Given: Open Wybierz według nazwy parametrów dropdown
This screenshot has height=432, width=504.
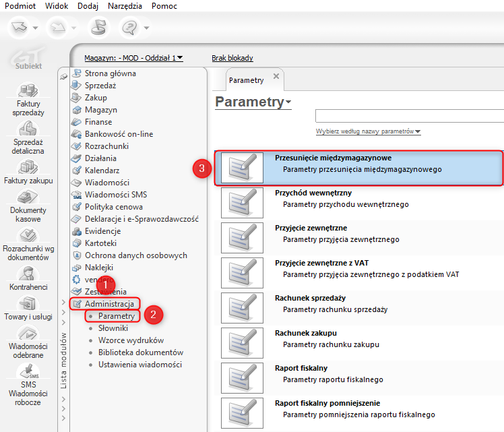Looking at the screenshot, I should [368, 131].
